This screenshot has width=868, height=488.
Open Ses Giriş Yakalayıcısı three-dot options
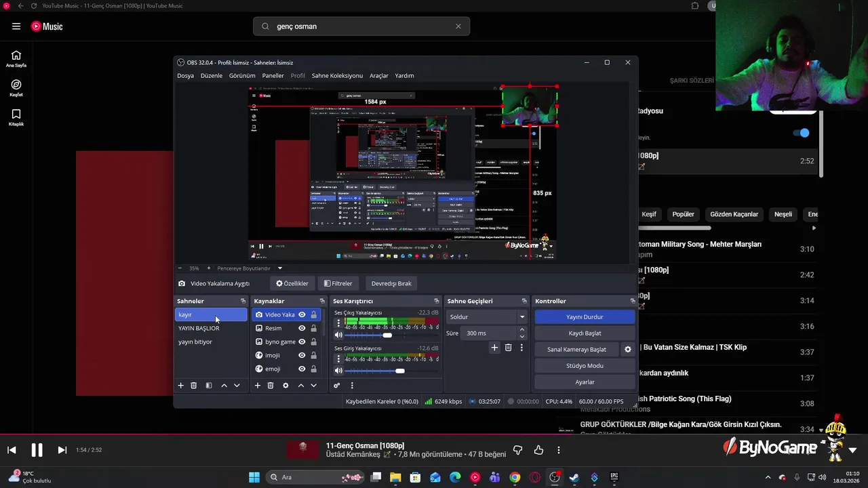pos(338,359)
